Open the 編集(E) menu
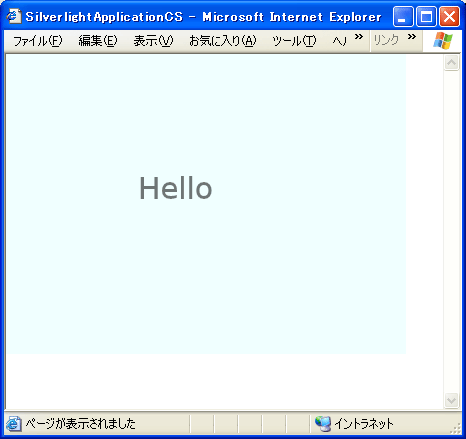The width and height of the screenshot is (466, 439). (98, 41)
